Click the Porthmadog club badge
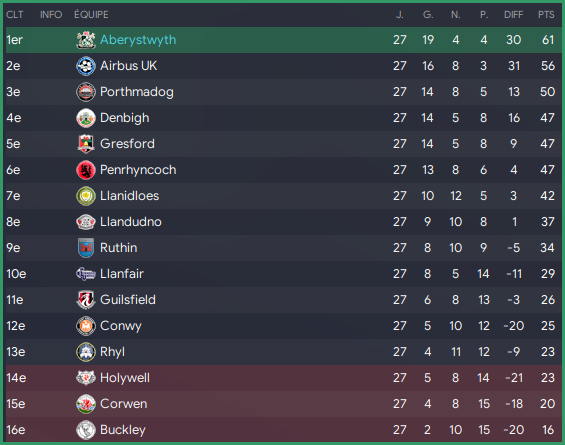The width and height of the screenshot is (565, 445). coord(86,92)
